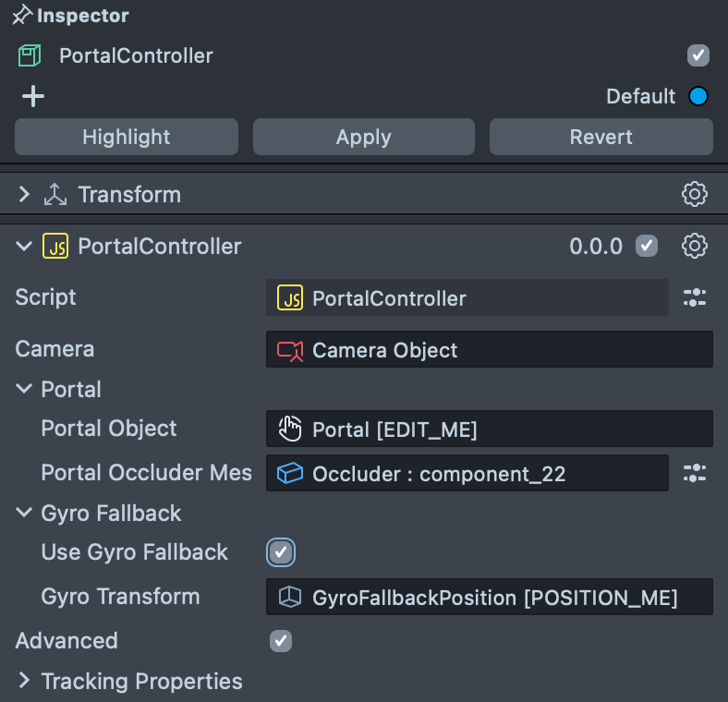Click the blue Default layer color dot
The width and height of the screenshot is (728, 702).
point(698,96)
